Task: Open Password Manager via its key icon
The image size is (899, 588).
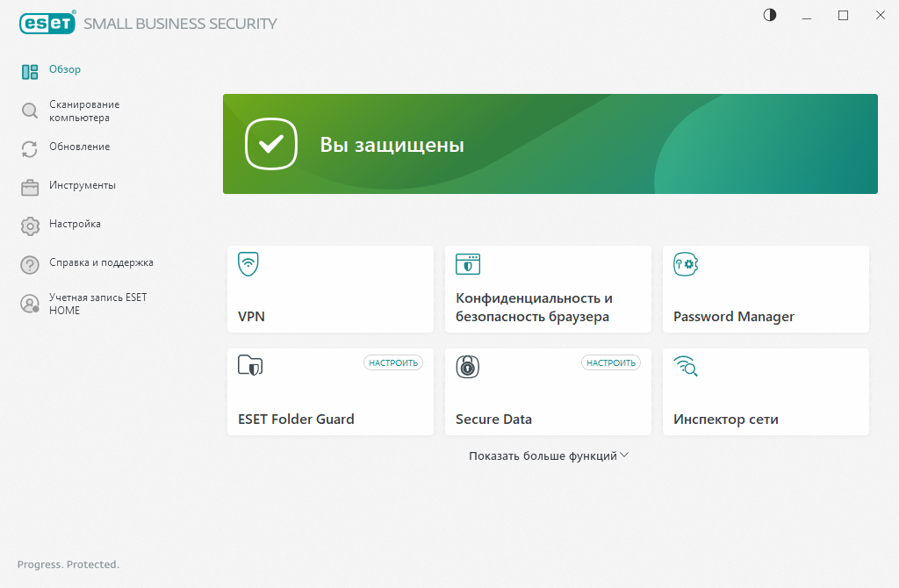Action: click(x=686, y=263)
